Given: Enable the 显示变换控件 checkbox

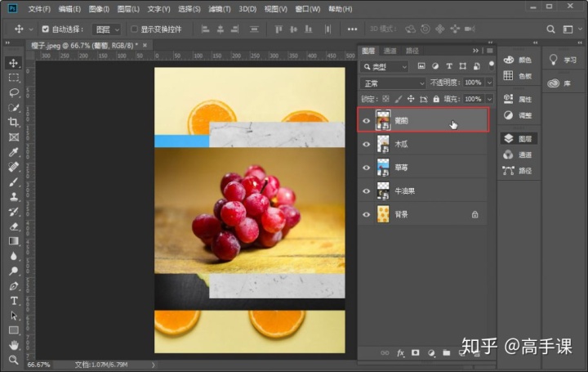Looking at the screenshot, I should click(x=134, y=29).
